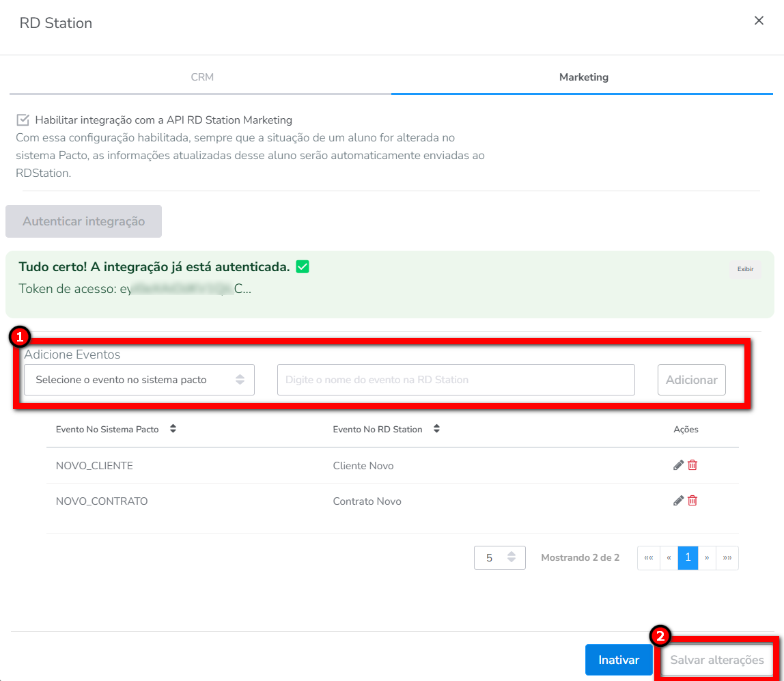Toggle Habilitar integração com API RD Station checkbox

[x=23, y=120]
